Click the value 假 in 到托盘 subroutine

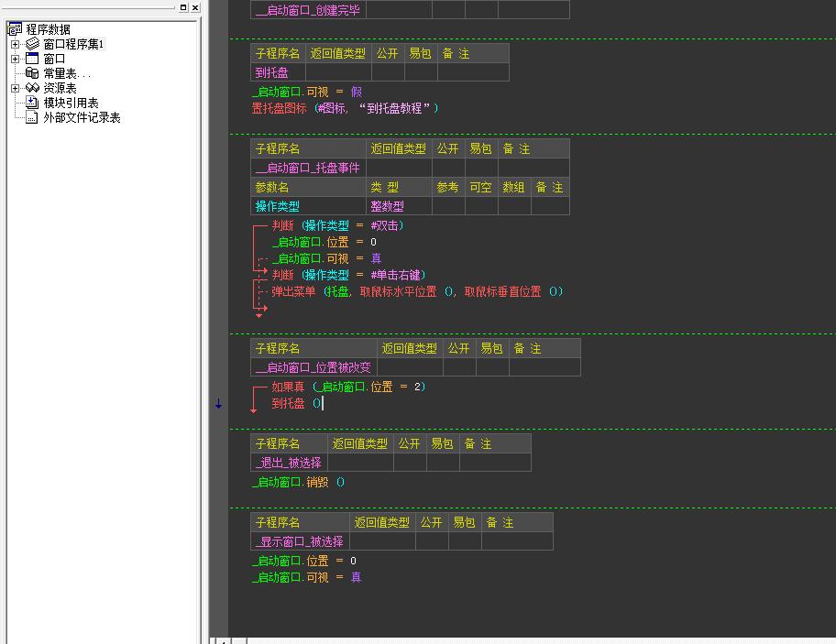click(x=357, y=92)
